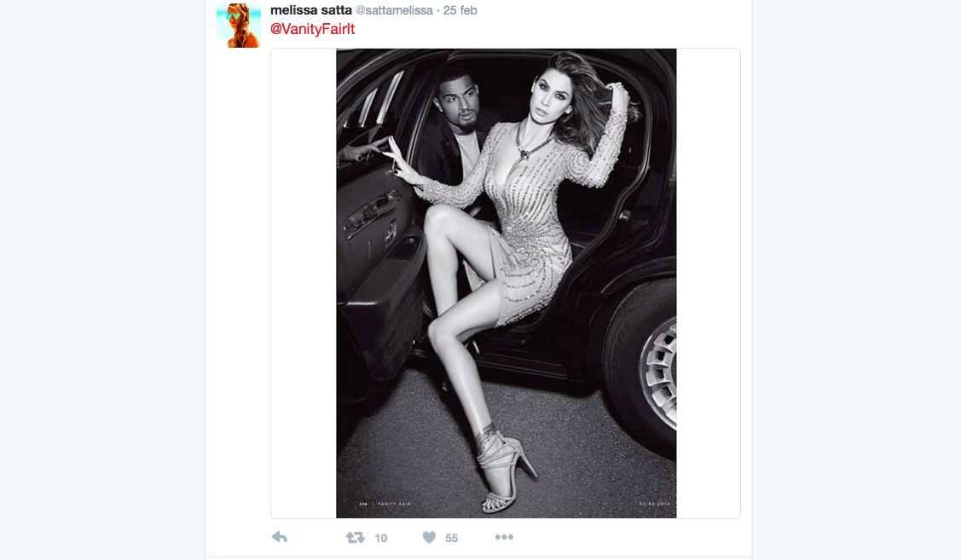Retweet this tweet via the retweet icon

(x=356, y=537)
